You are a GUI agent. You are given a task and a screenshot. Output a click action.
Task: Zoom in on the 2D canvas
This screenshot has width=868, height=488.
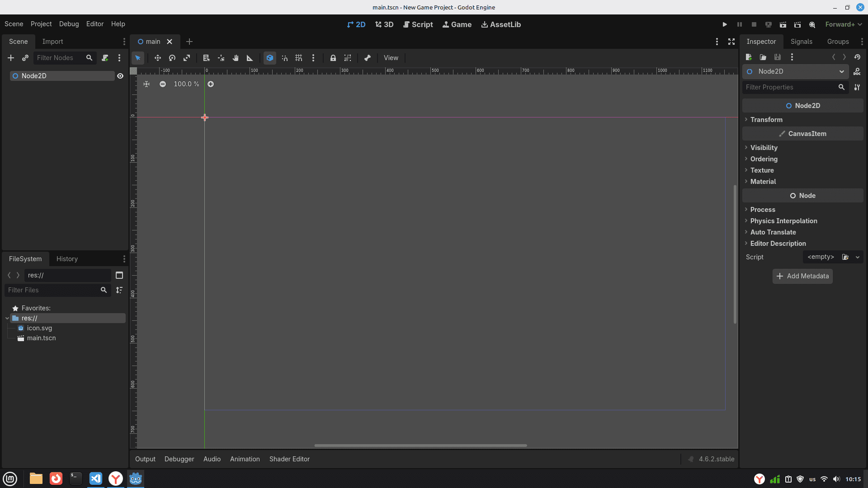211,84
